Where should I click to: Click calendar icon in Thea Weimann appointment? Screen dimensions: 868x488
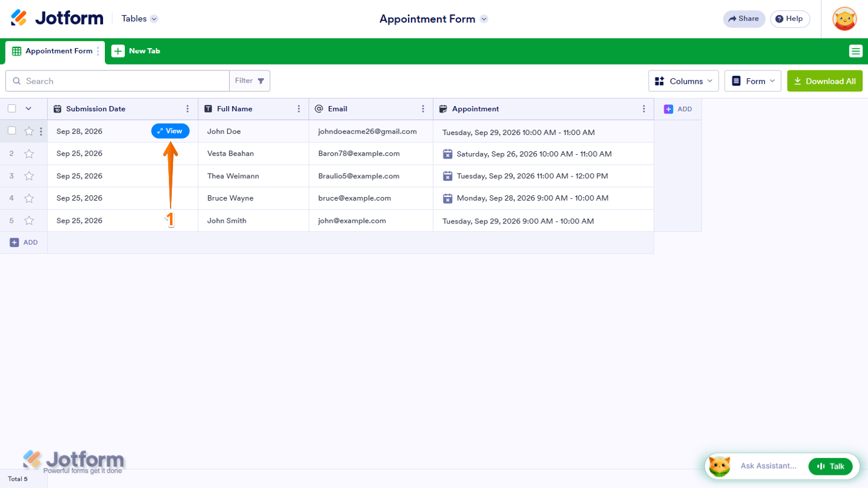(447, 176)
